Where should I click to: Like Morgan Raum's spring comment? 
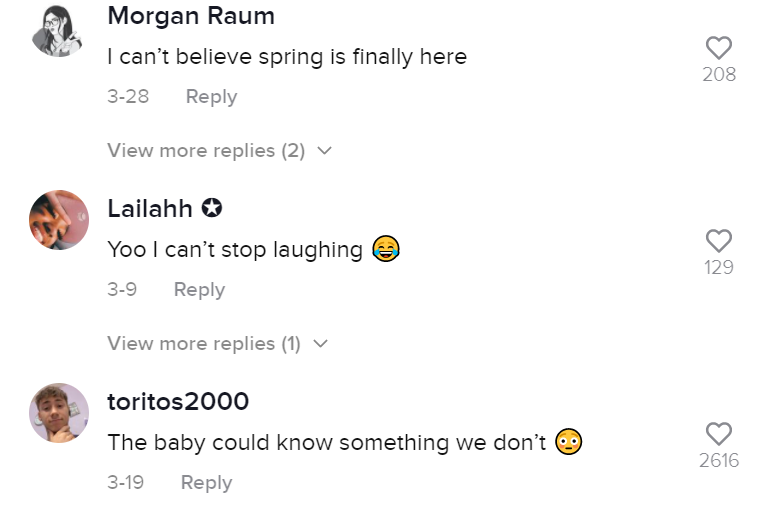[x=719, y=47]
